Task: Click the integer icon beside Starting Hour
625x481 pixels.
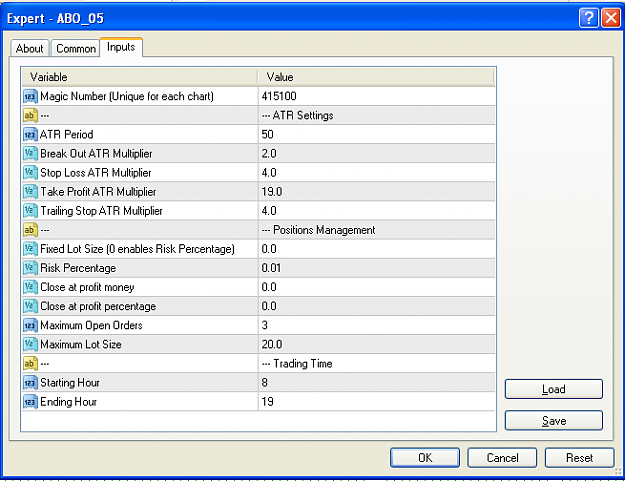Action: 30,383
